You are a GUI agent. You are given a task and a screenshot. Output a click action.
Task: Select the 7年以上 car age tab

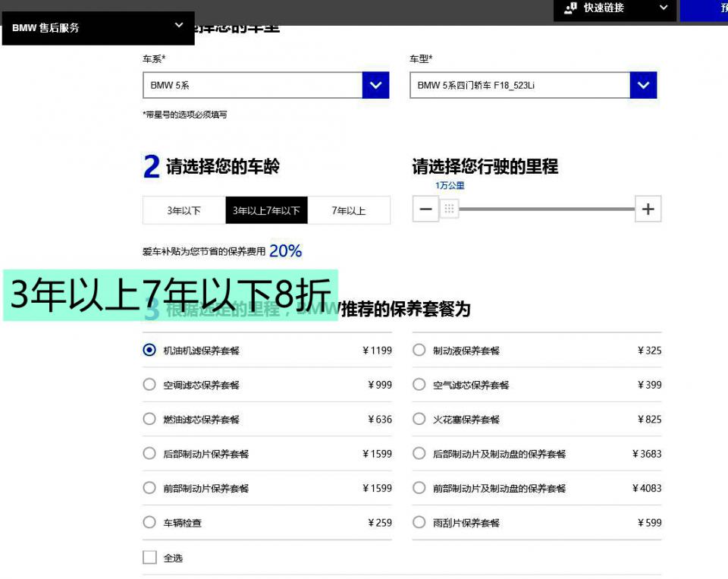349,210
